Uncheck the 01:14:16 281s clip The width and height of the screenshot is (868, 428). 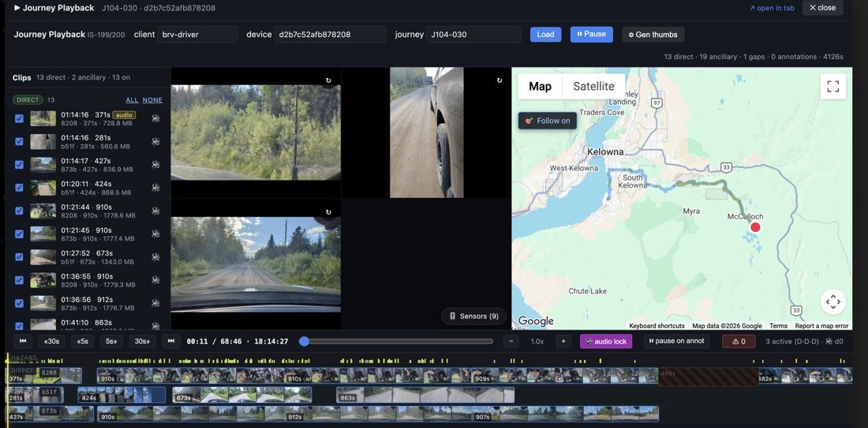click(20, 142)
